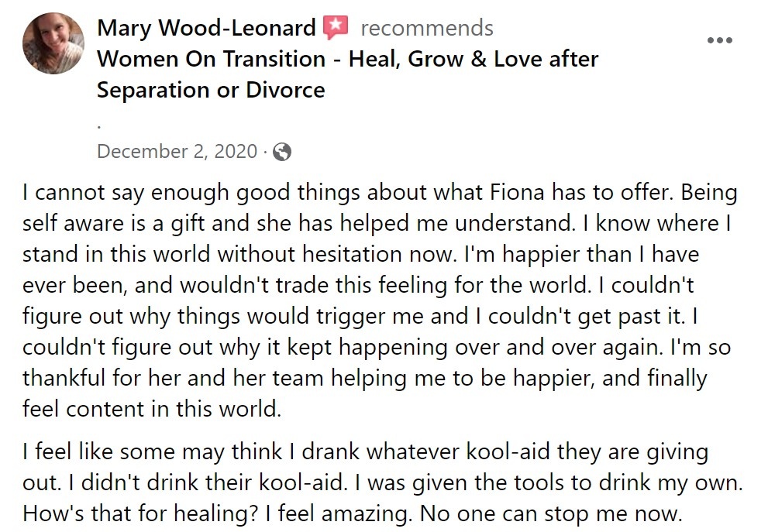Click the 'feel content in this world' line
Screen dimensions: 768x532
[x=152, y=409]
